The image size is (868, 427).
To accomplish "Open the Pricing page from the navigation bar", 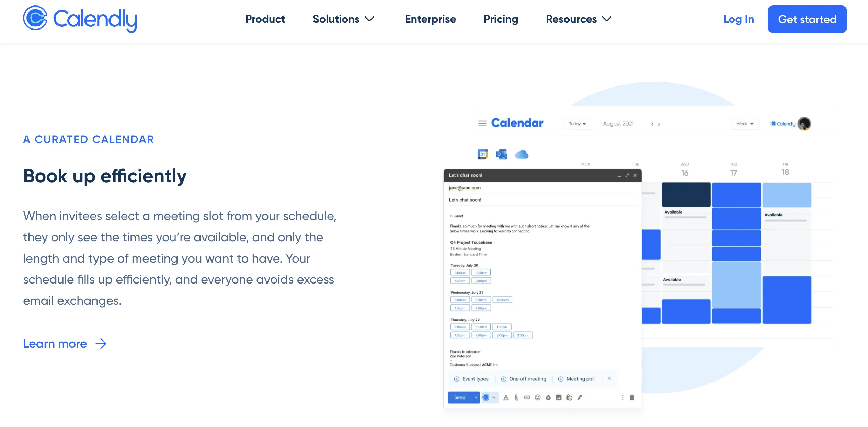I will coord(501,19).
